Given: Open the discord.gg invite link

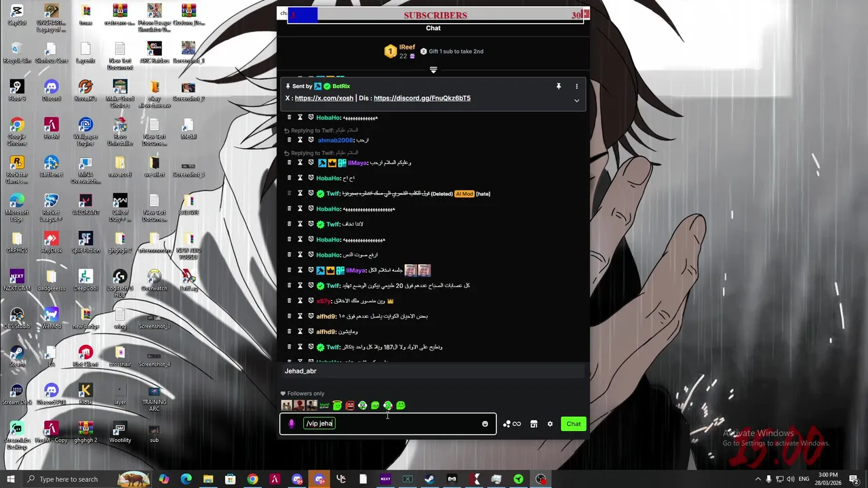Looking at the screenshot, I should (422, 98).
